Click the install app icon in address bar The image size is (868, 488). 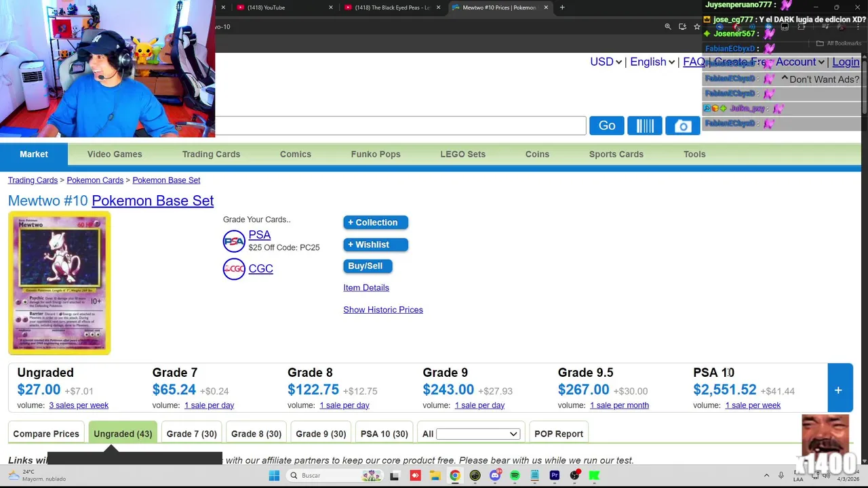[x=682, y=26]
